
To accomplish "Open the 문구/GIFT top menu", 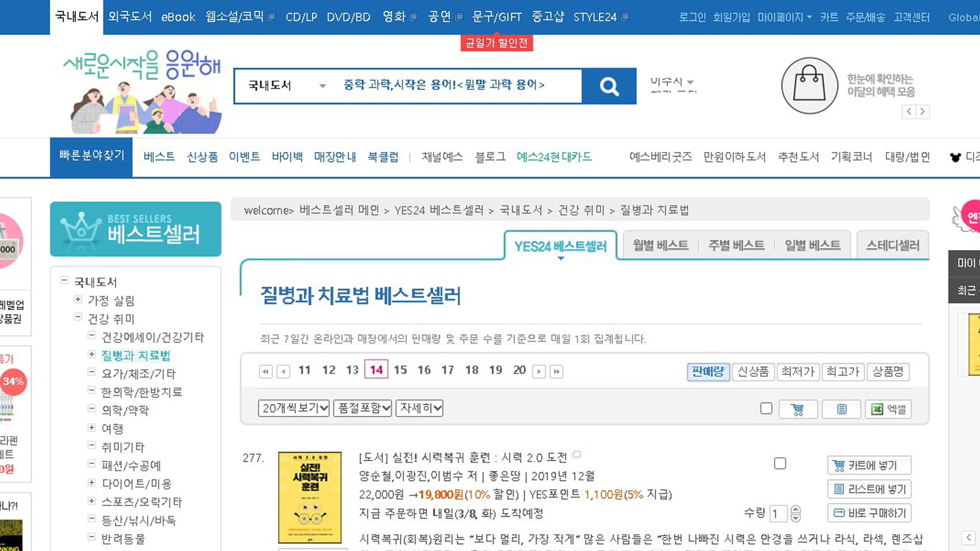I will pyautogui.click(x=497, y=17).
